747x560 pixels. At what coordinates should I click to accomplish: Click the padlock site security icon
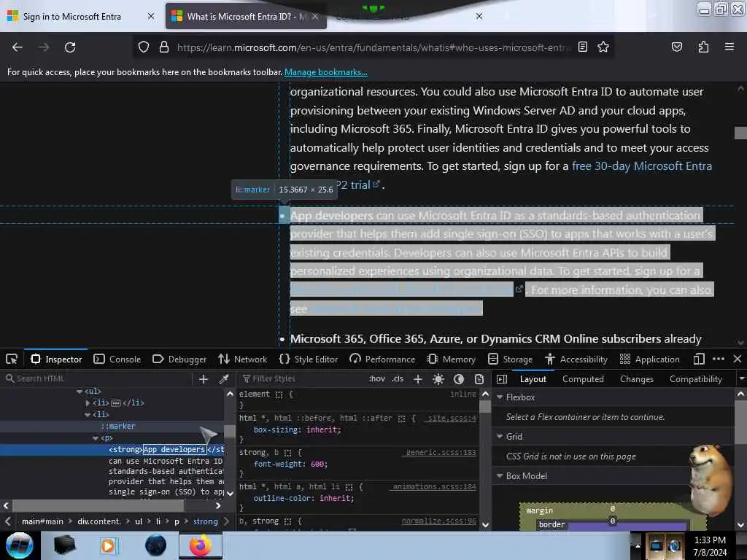[x=164, y=47]
